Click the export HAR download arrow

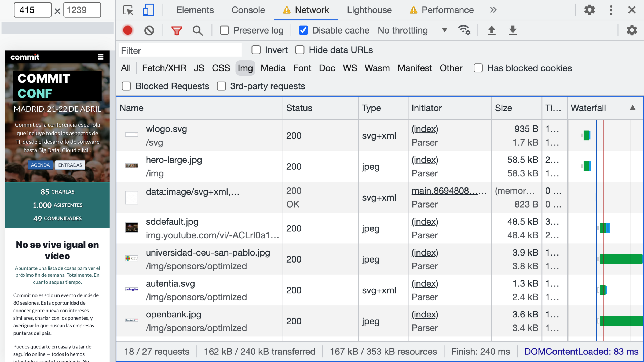click(513, 30)
